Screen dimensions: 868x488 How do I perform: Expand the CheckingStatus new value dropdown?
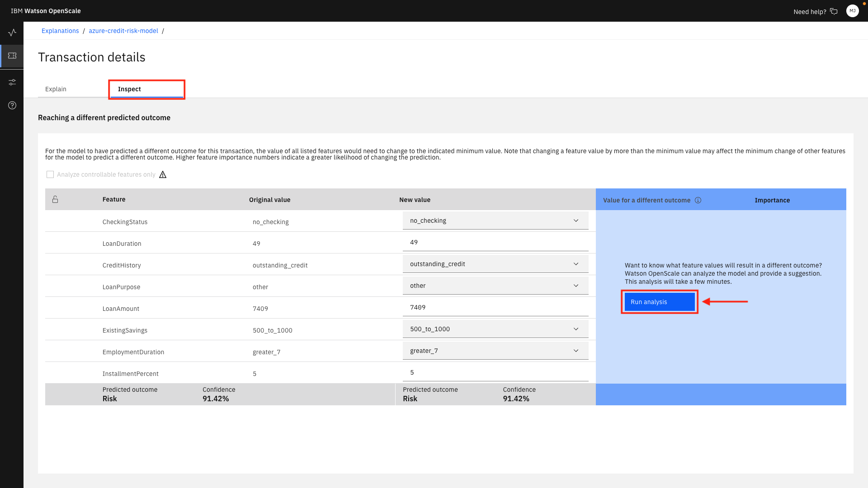495,221
